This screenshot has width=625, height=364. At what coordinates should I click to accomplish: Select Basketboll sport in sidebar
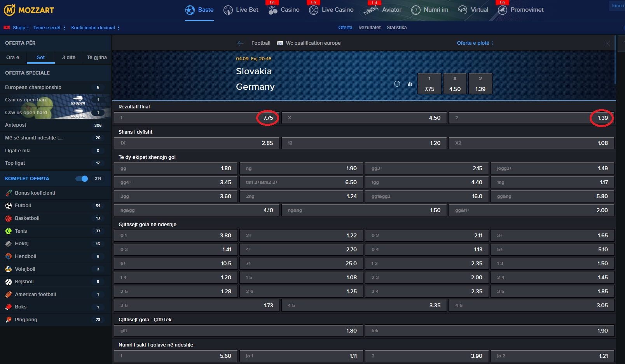click(55, 218)
